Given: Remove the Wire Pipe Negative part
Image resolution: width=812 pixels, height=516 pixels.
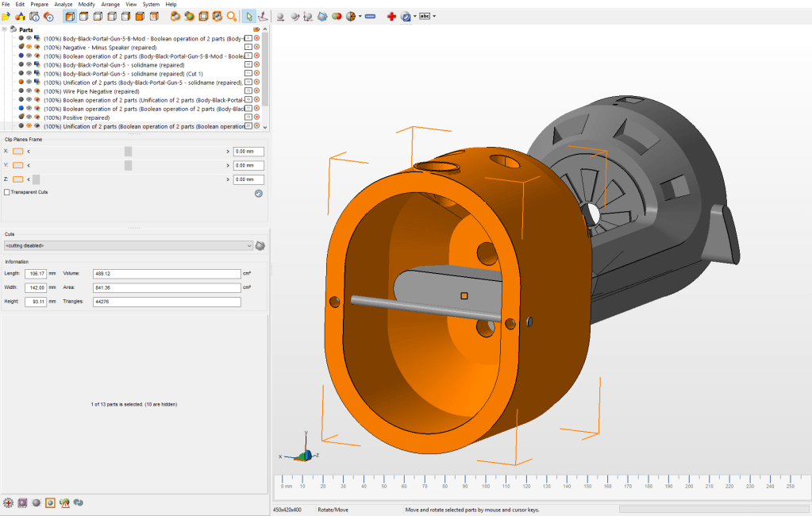Looking at the screenshot, I should coord(256,90).
